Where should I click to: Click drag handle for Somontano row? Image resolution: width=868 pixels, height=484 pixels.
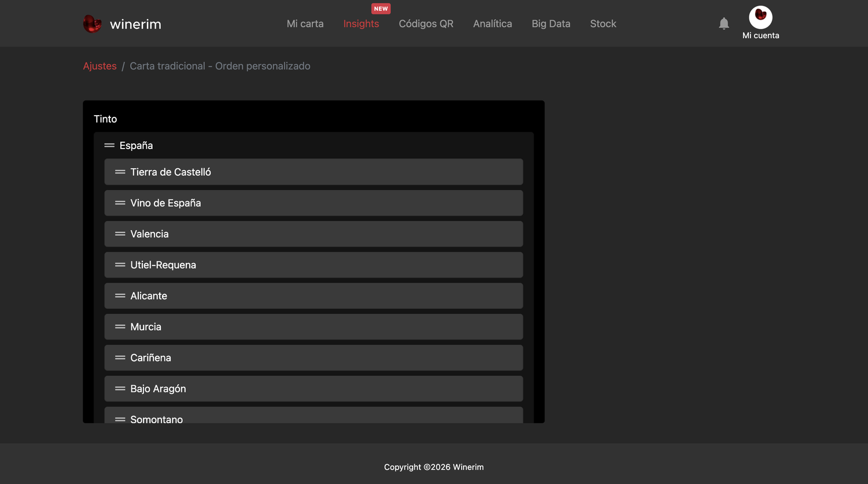click(120, 419)
